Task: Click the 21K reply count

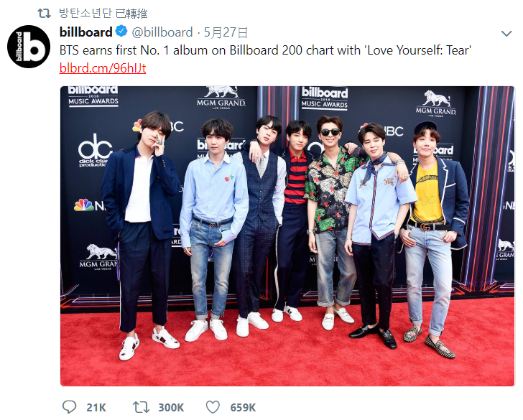Action: 96,407
